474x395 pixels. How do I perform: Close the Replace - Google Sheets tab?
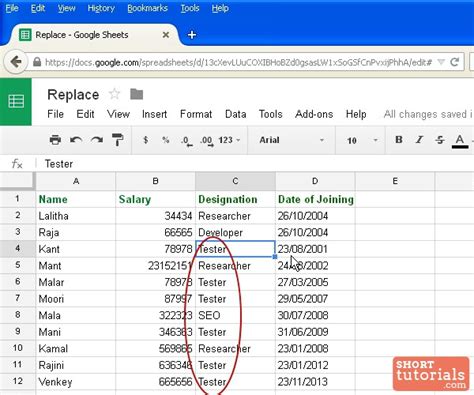[x=166, y=35]
